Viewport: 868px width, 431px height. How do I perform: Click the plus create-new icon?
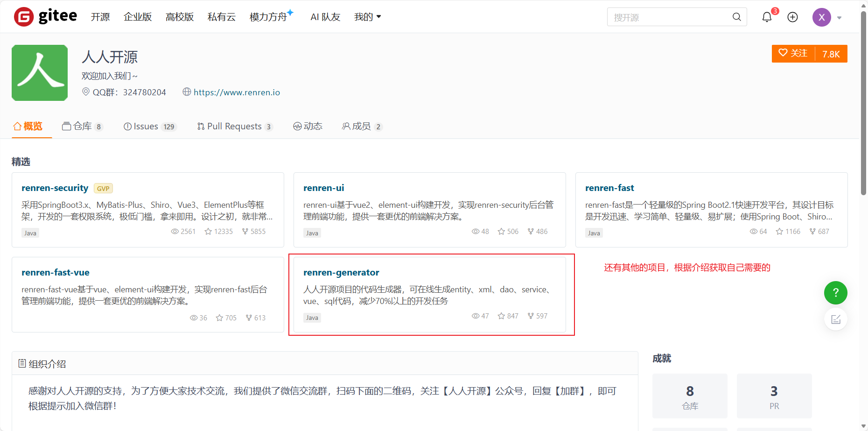pyautogui.click(x=792, y=17)
